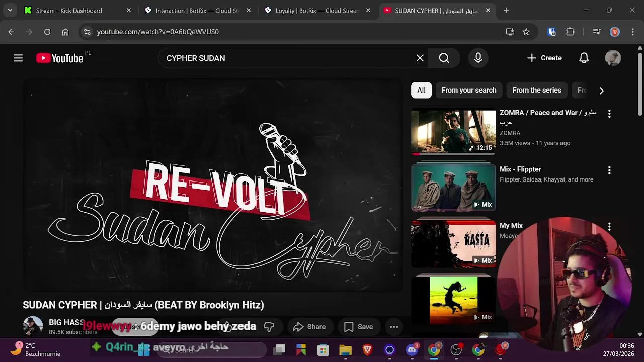Click the search magnifier button
Viewport: 644px width, 362px height.
(x=444, y=58)
